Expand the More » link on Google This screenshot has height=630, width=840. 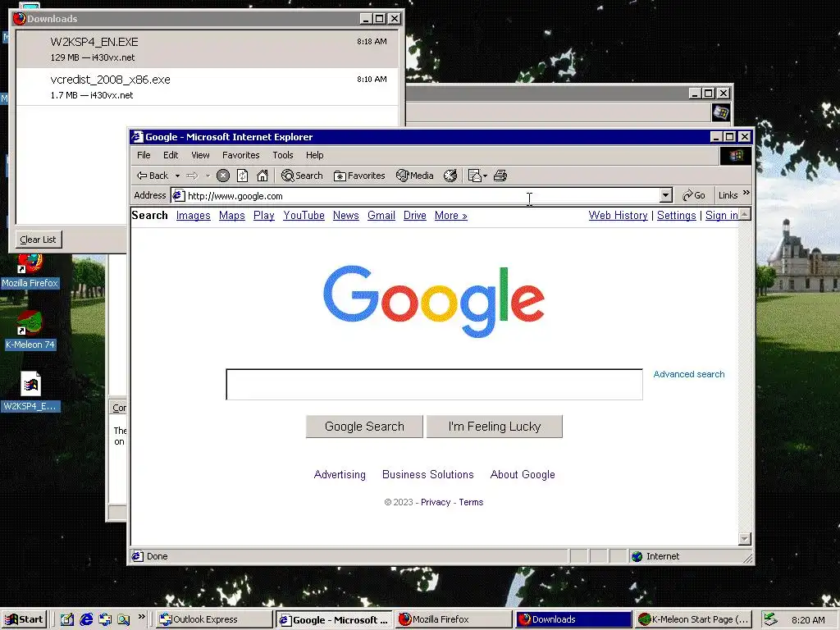click(x=451, y=216)
